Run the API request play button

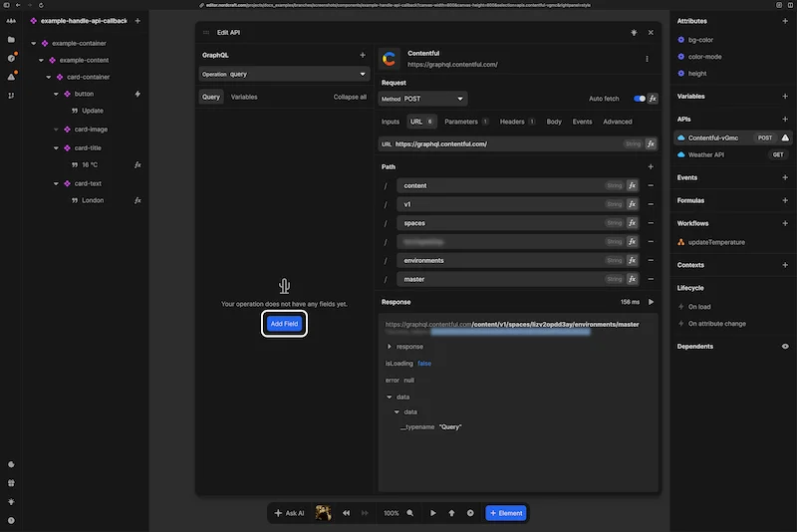point(652,302)
